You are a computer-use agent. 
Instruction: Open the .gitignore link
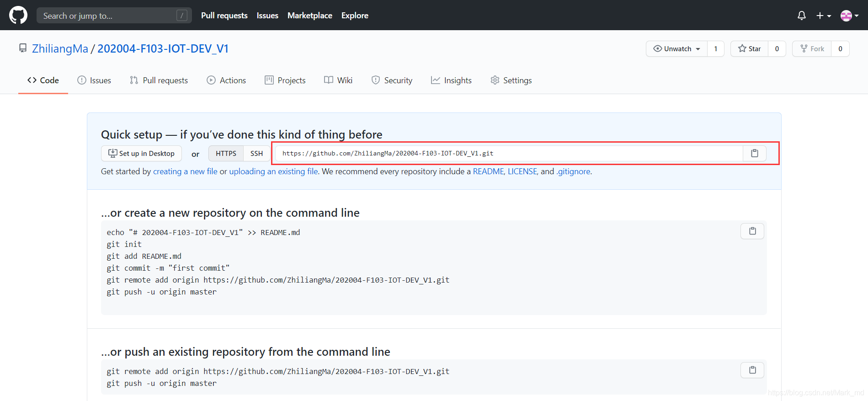pyautogui.click(x=573, y=171)
